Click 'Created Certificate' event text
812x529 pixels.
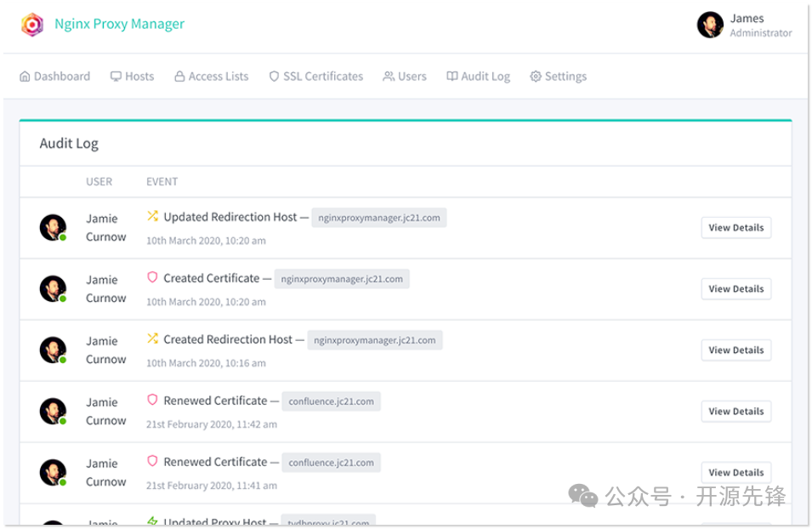pos(211,278)
